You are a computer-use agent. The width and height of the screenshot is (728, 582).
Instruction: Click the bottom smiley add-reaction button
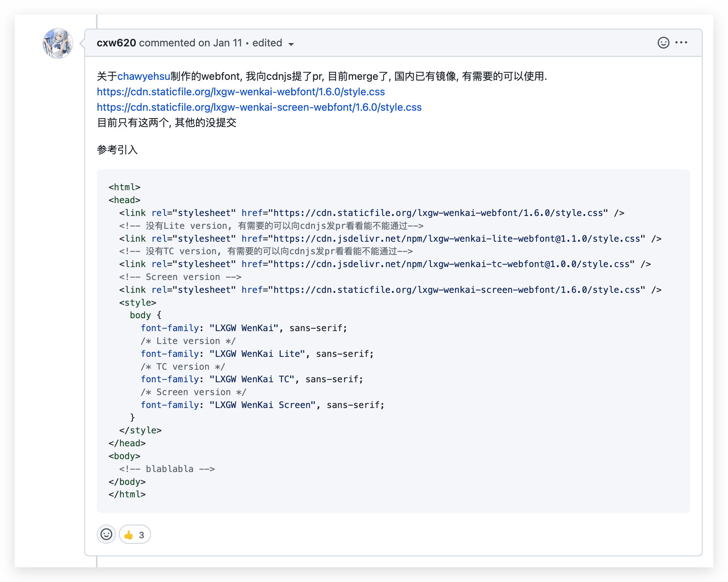point(106,534)
